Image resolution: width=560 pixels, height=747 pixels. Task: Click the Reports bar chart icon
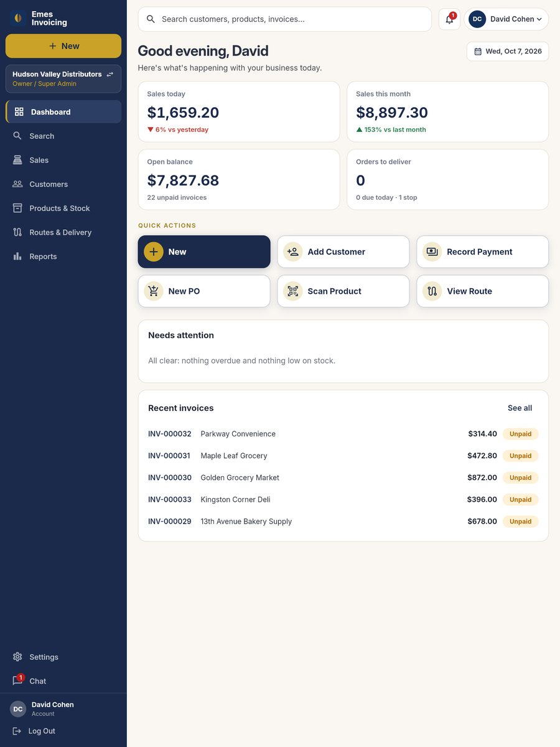[x=17, y=256]
